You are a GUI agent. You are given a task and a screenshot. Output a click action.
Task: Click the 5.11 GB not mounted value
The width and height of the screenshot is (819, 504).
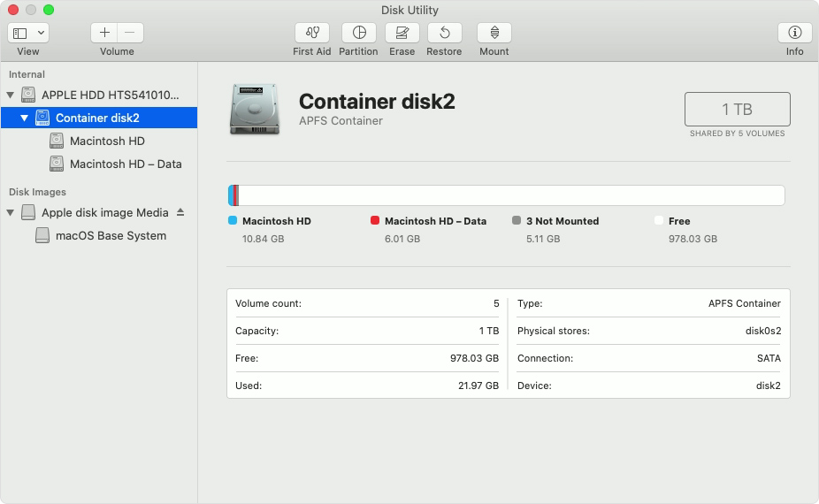(x=543, y=239)
